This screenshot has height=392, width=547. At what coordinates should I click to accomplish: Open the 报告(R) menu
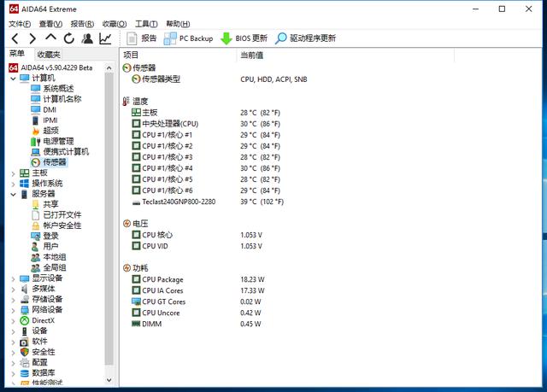click(x=82, y=24)
